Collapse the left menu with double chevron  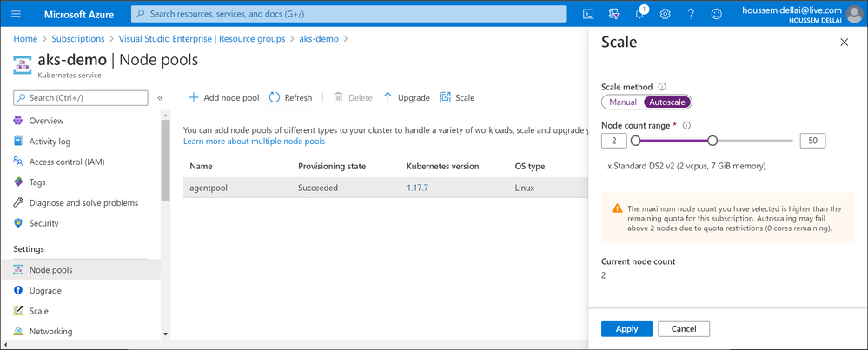click(x=160, y=98)
